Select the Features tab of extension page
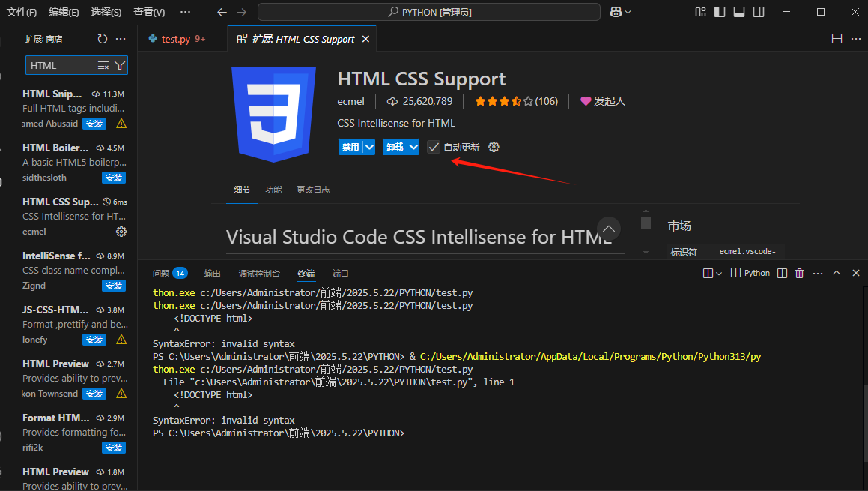Viewport: 868px width, 491px height. tap(273, 190)
